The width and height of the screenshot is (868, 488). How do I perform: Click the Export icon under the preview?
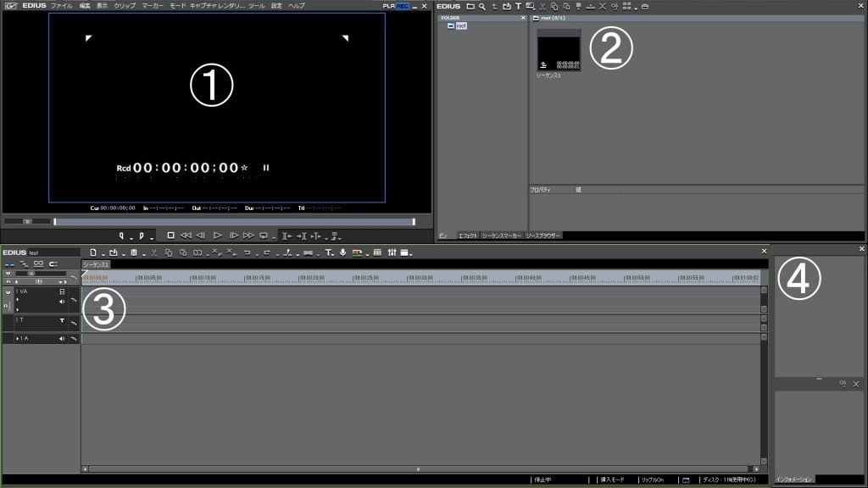(x=334, y=236)
